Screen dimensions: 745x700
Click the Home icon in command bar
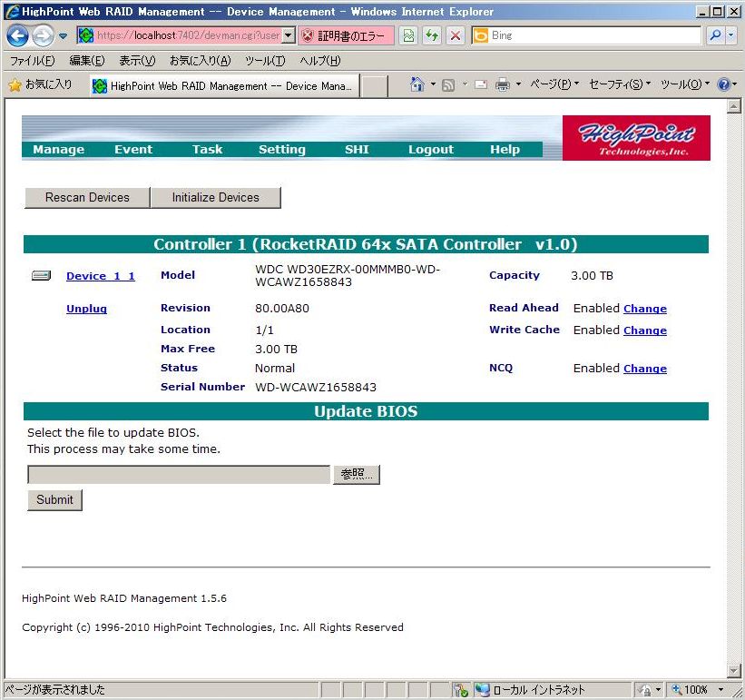coord(417,84)
